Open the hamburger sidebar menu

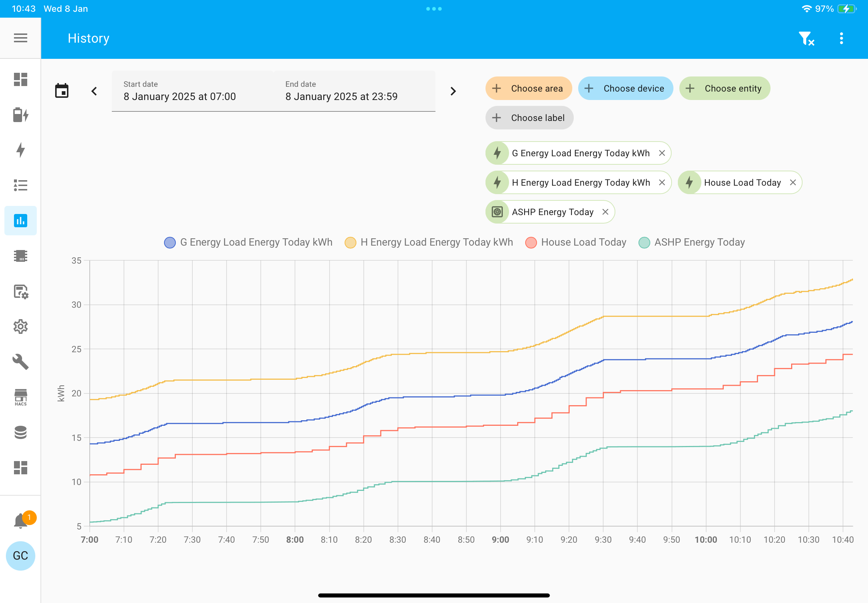click(20, 38)
